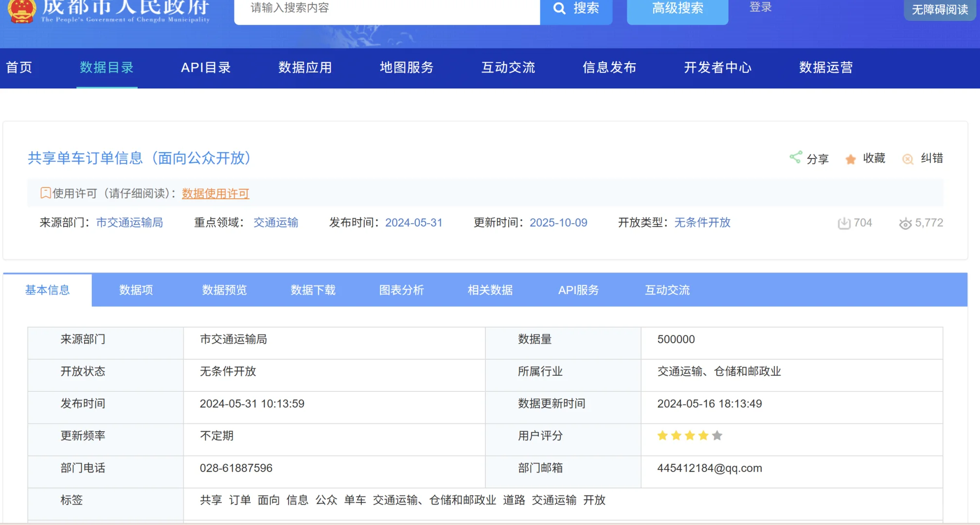Click the national emblem logo

click(22, 11)
